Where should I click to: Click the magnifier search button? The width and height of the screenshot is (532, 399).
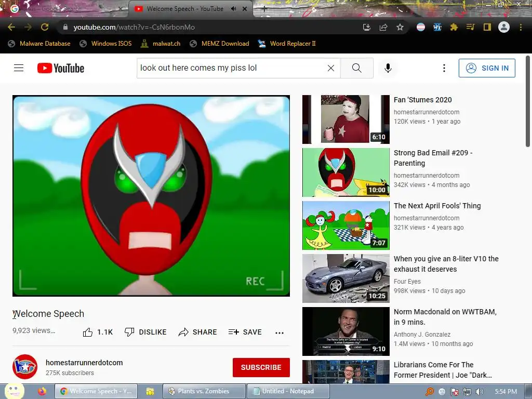[356, 68]
